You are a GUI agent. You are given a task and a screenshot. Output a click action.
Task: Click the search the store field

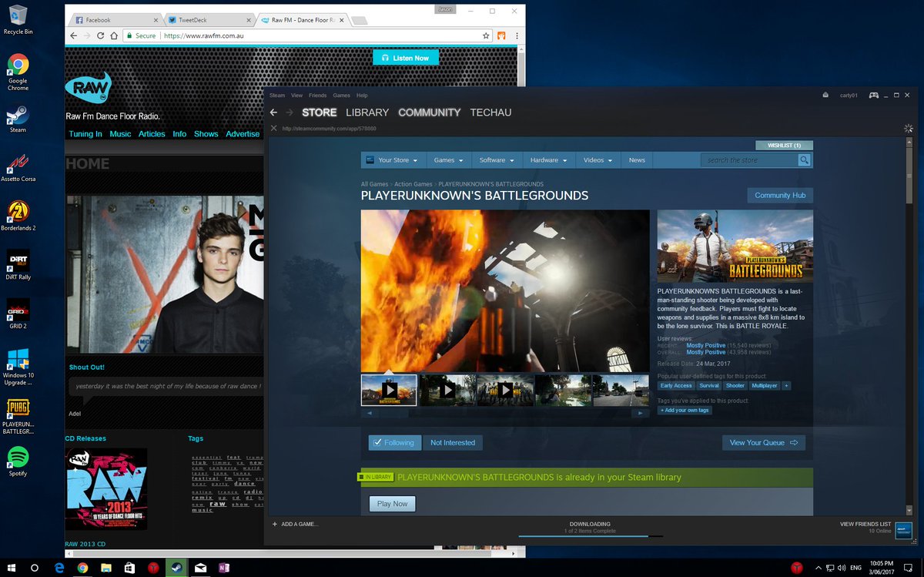pyautogui.click(x=749, y=160)
